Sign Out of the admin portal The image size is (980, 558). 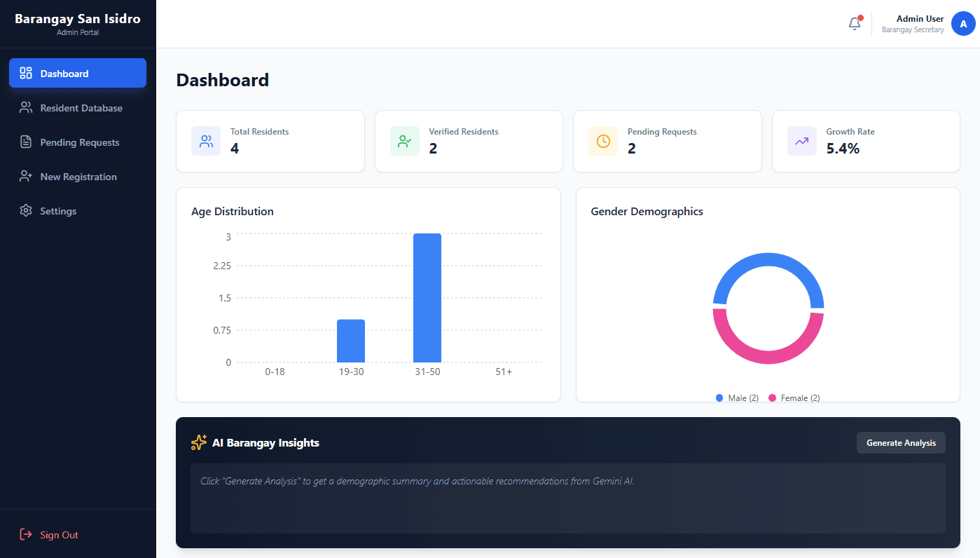pos(78,534)
